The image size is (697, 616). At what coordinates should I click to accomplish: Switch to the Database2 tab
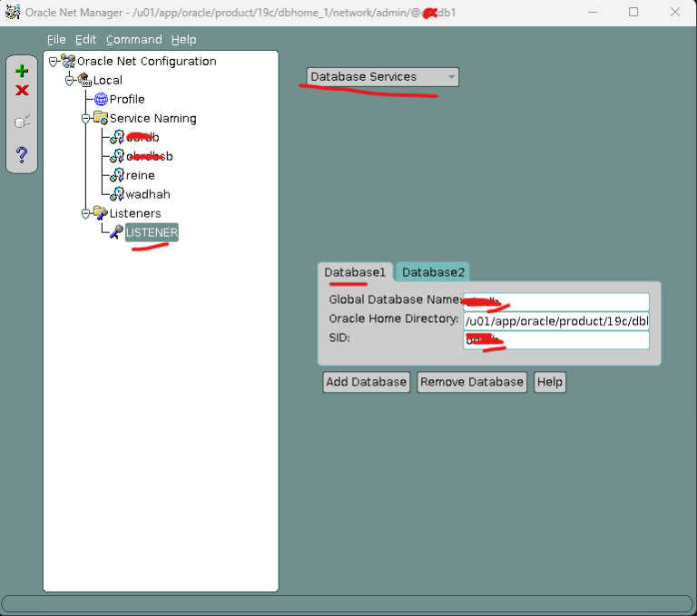pyautogui.click(x=433, y=272)
